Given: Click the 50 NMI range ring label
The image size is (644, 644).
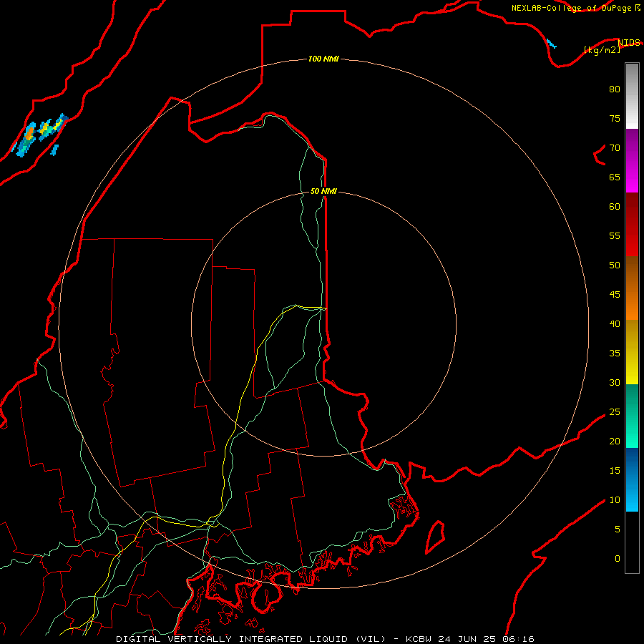Looking at the screenshot, I should tap(323, 191).
